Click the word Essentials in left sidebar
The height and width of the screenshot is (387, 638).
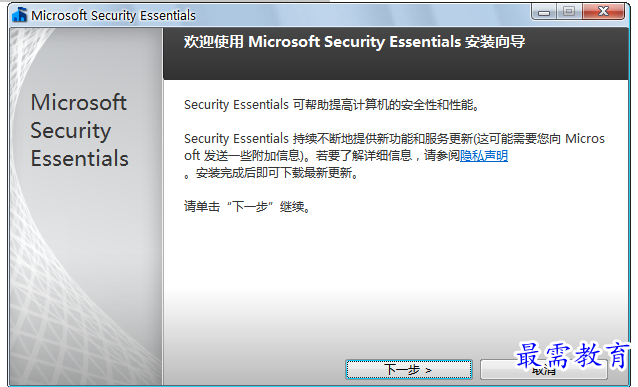80,158
